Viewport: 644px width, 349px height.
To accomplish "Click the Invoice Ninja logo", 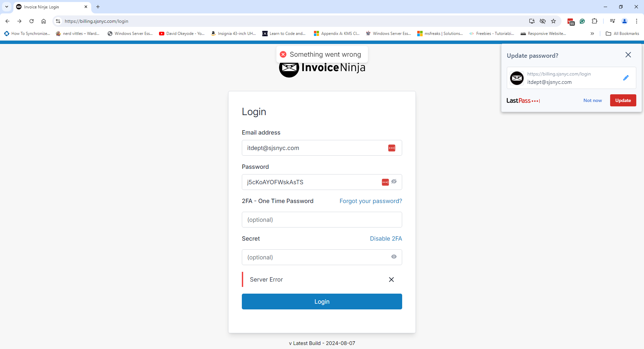I will point(322,68).
